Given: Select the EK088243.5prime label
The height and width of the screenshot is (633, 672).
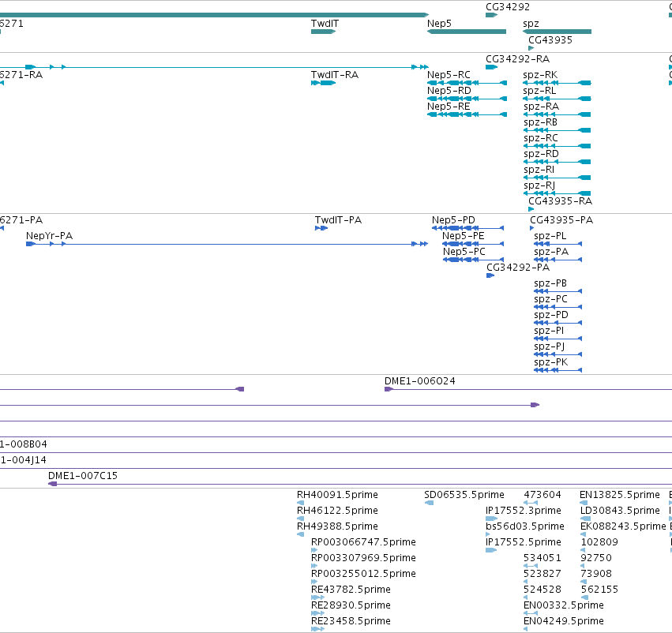Looking at the screenshot, I should click(x=623, y=526).
